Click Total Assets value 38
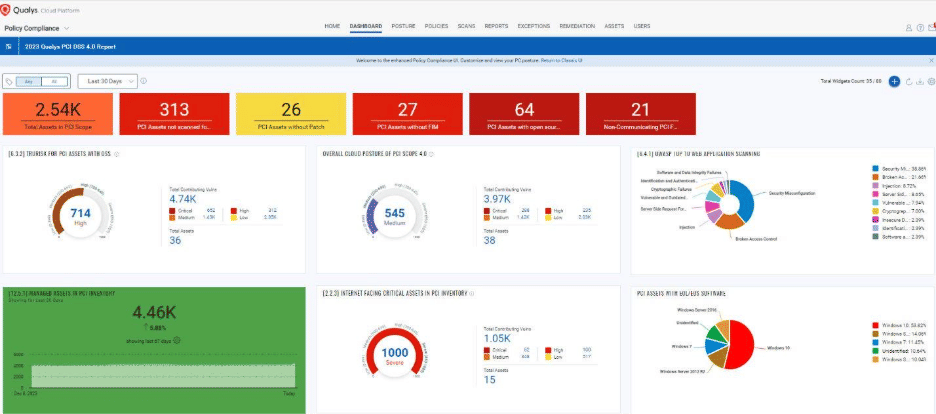The width and height of the screenshot is (936, 414). [x=489, y=240]
